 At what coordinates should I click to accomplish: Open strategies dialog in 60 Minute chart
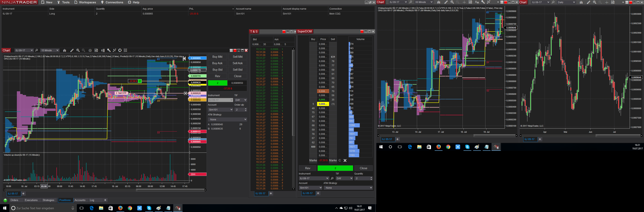(x=489, y=2)
